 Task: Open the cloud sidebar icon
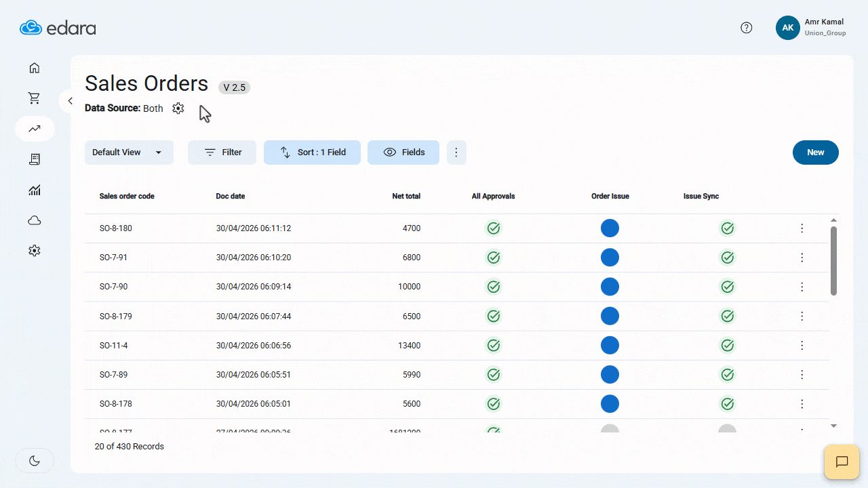click(35, 220)
